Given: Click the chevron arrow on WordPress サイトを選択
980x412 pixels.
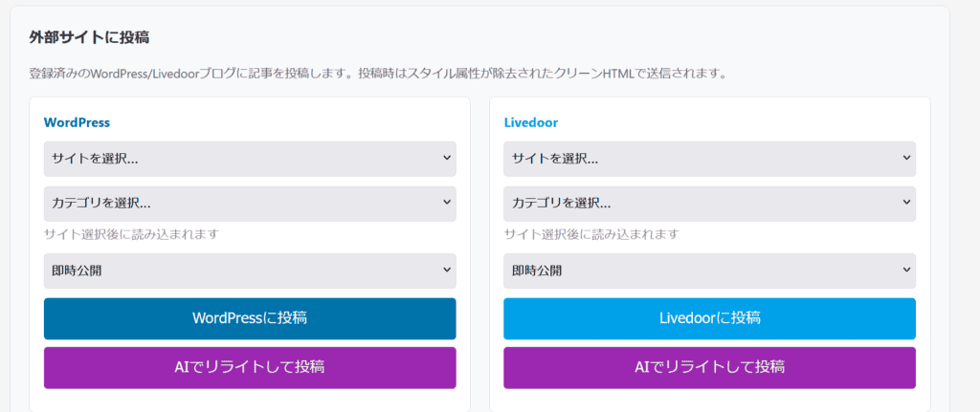Looking at the screenshot, I should tap(447, 159).
